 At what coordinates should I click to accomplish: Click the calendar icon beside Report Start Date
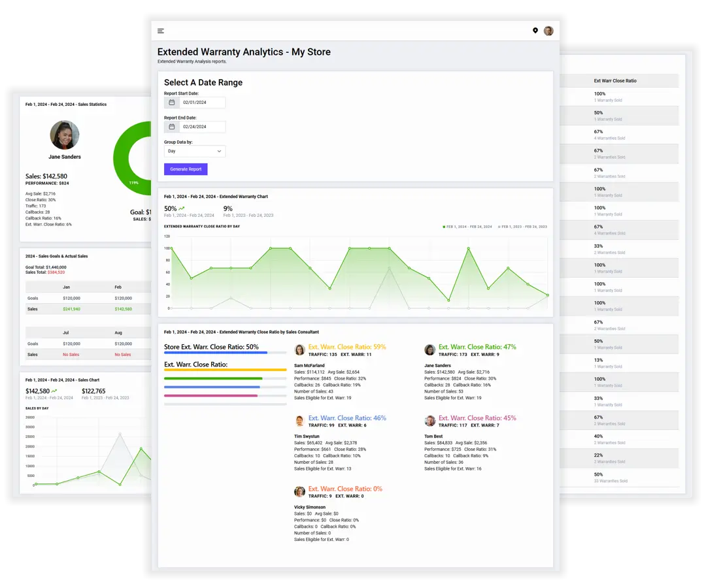point(172,103)
